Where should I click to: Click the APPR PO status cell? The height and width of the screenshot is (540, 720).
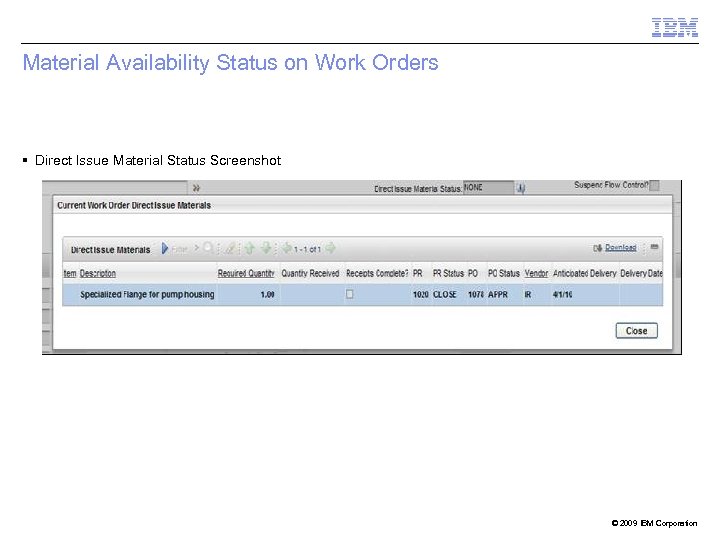click(498, 294)
